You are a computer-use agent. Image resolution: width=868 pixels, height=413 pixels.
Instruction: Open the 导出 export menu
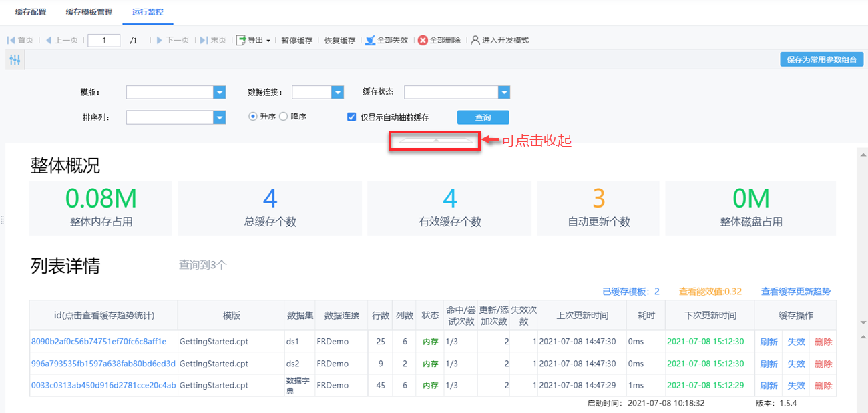(x=253, y=40)
